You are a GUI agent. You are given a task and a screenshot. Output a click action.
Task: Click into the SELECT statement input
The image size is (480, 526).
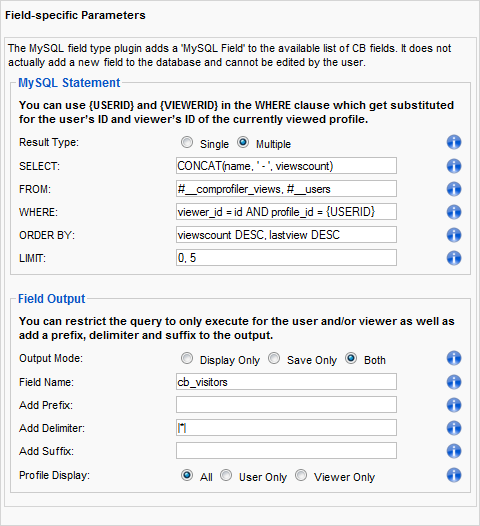pyautogui.click(x=286, y=166)
